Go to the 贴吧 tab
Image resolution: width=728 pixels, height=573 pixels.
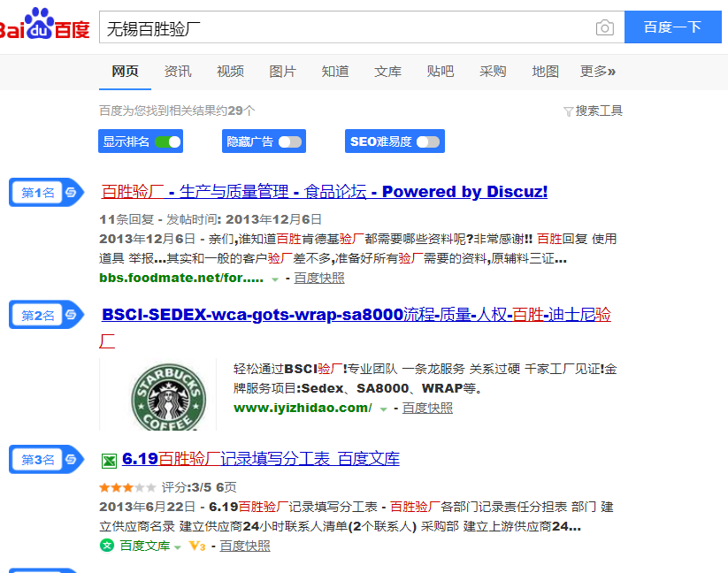(441, 72)
